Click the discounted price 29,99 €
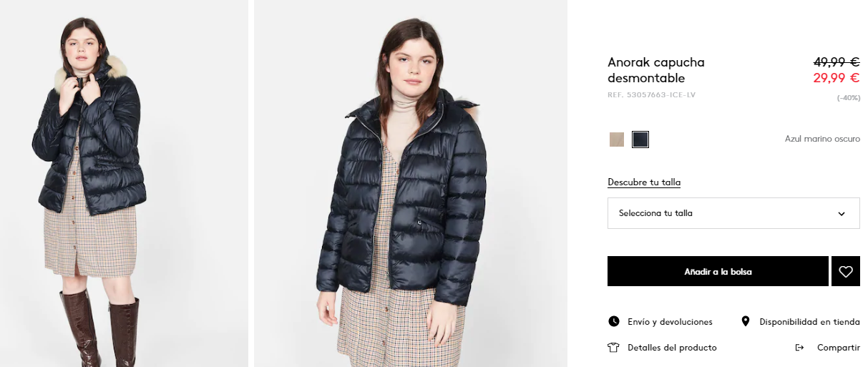Viewport: 868px width, 367px height. [x=837, y=78]
